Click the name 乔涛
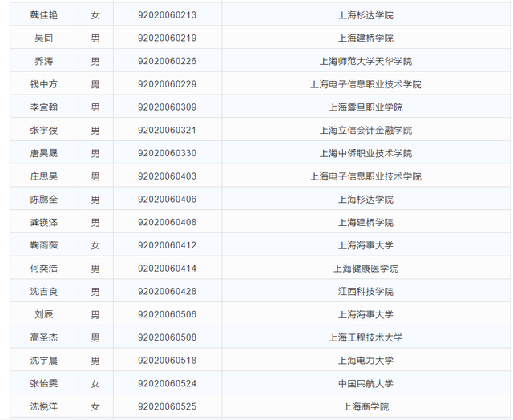Screen dimensions: 513x420 (x=44, y=61)
